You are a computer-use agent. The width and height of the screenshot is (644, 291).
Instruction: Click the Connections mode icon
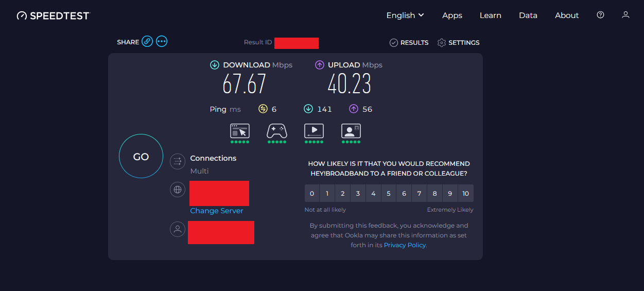178,161
